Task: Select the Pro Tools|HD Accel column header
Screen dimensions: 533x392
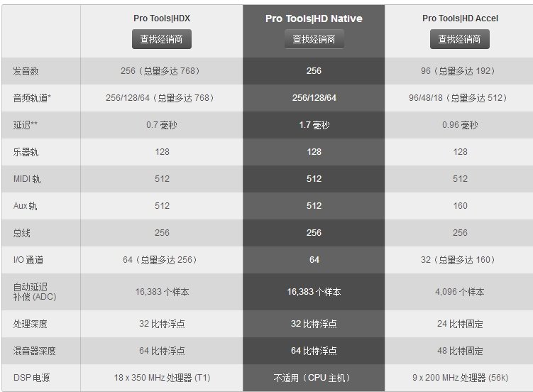Action: (x=460, y=18)
